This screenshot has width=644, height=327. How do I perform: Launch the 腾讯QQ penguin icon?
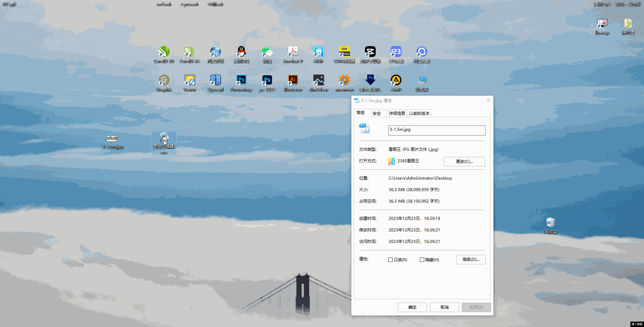(241, 55)
